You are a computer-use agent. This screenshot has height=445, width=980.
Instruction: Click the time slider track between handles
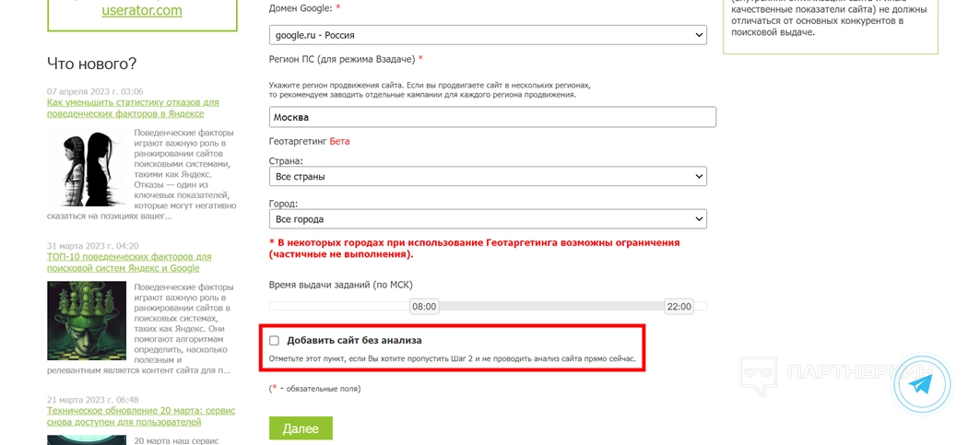[x=551, y=306]
